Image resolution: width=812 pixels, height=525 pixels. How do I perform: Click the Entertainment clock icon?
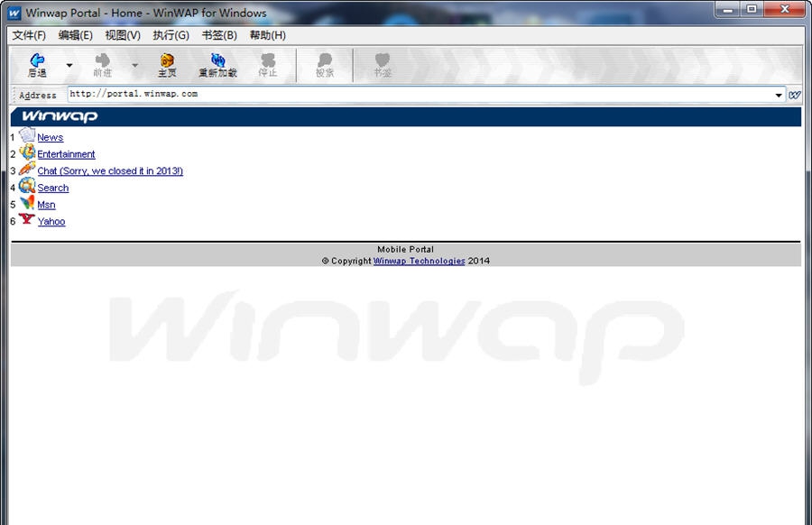coord(26,153)
